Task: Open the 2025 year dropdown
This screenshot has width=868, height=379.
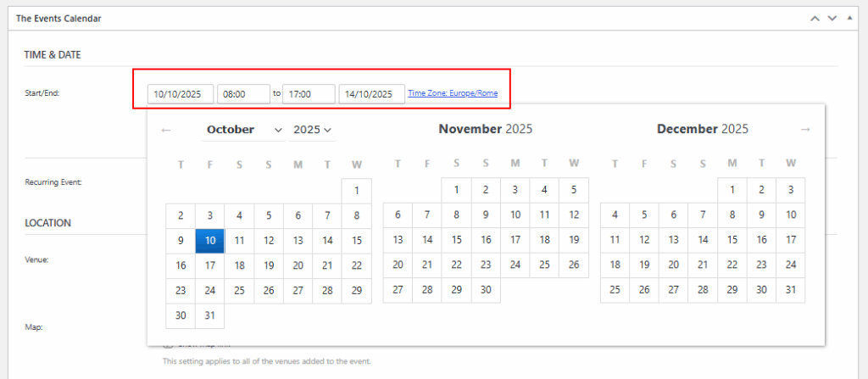Action: pos(313,130)
